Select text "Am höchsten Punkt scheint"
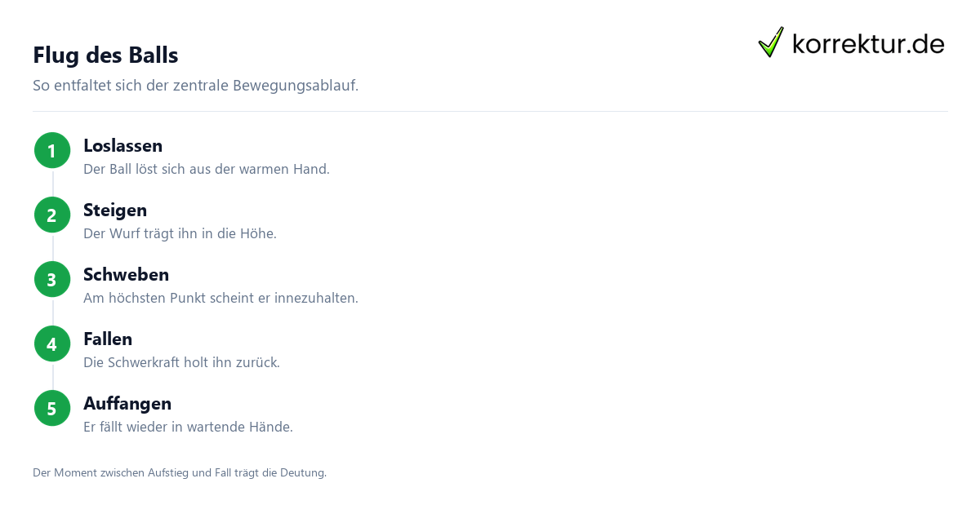Viewport: 980px width, 514px height. click(220, 299)
